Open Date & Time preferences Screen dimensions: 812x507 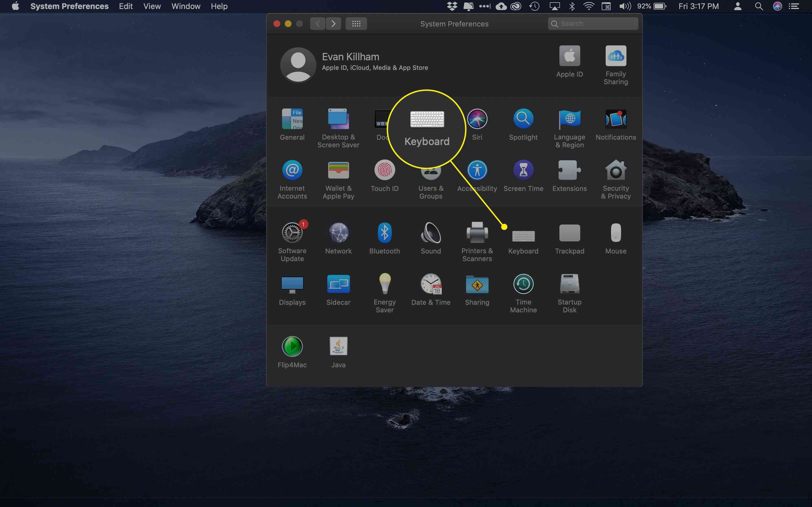coord(431,292)
